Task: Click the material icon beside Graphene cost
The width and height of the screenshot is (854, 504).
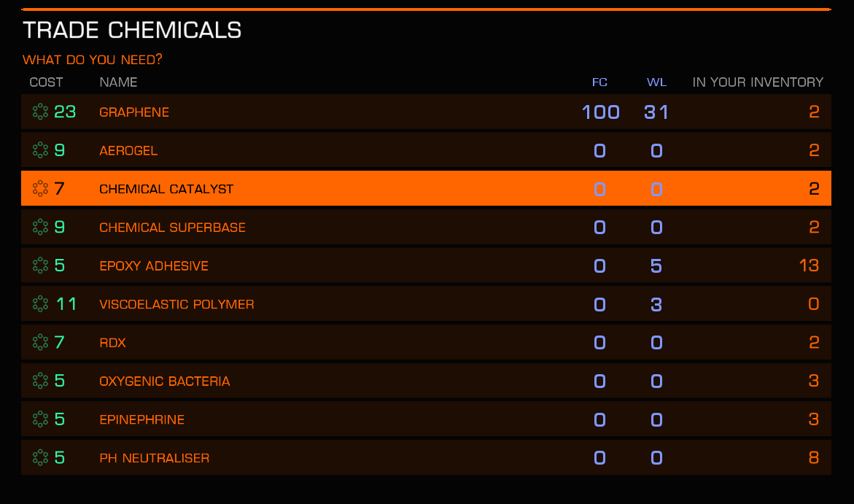Action: pos(40,112)
